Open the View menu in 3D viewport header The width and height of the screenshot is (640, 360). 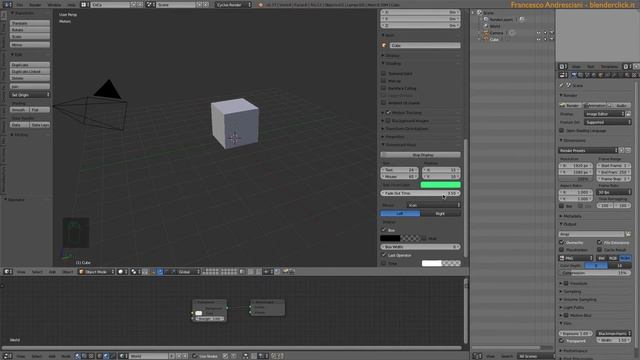(x=21, y=272)
